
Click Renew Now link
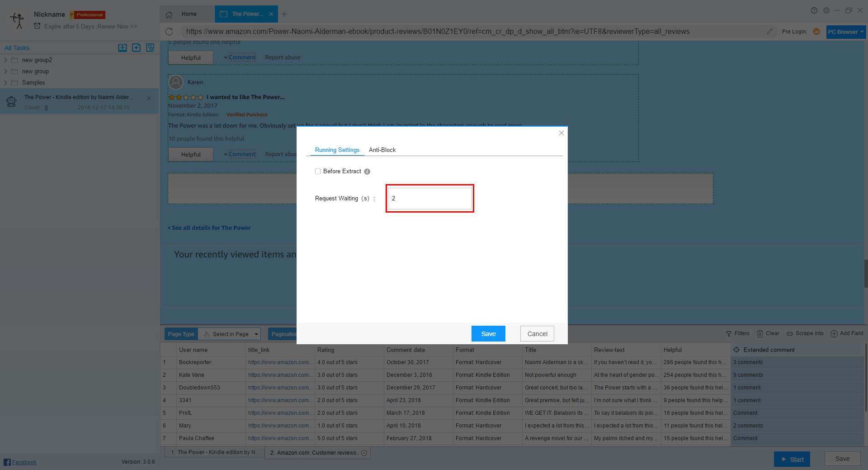(117, 27)
